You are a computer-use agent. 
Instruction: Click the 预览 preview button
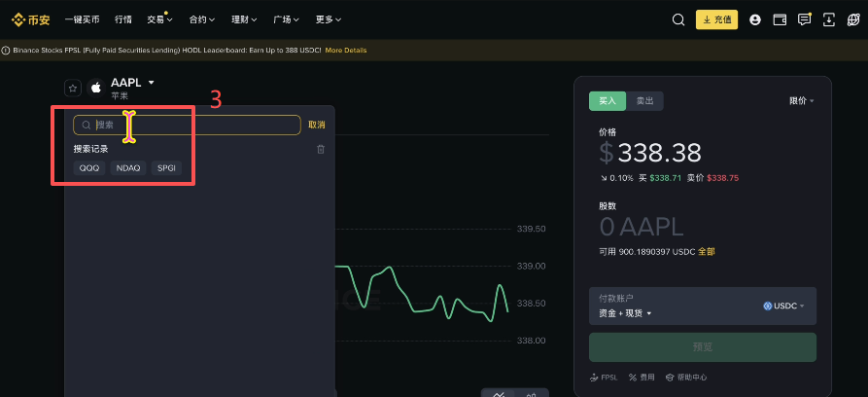coord(703,347)
